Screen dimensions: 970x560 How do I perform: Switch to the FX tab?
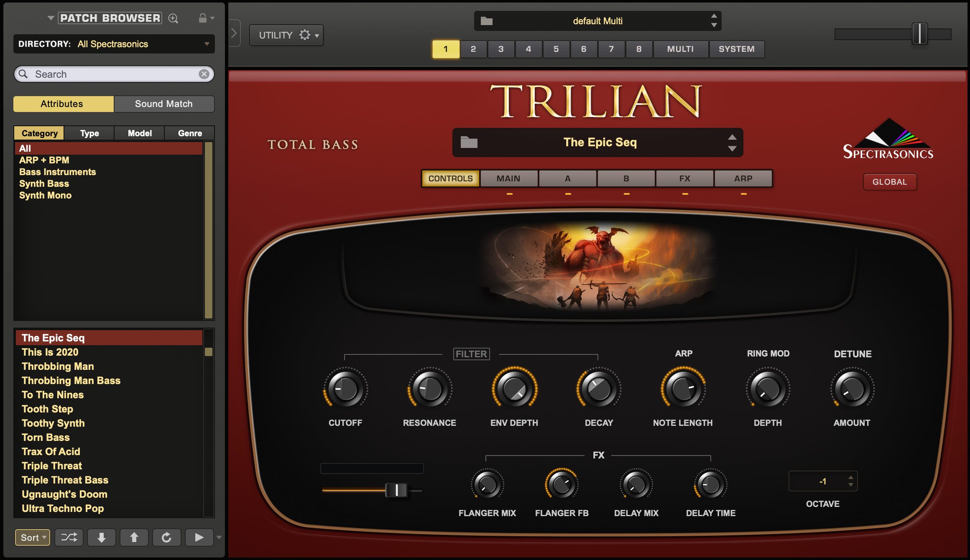tap(684, 178)
